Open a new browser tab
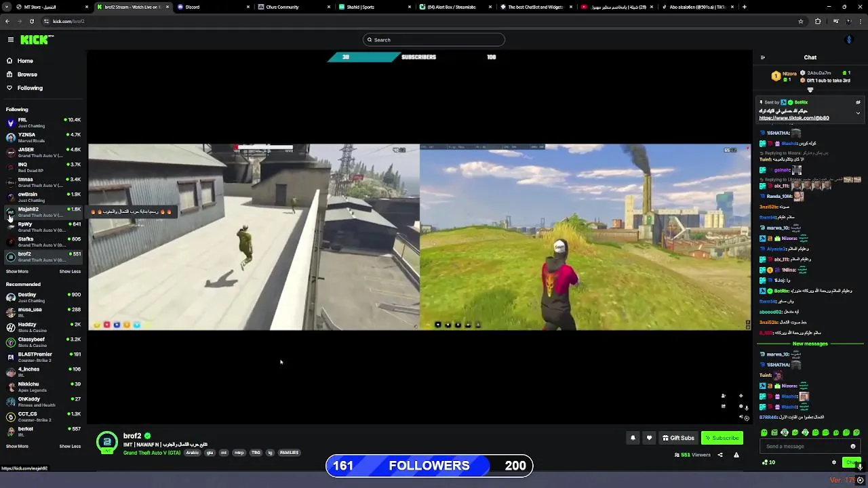The image size is (868, 488). pyautogui.click(x=744, y=7)
